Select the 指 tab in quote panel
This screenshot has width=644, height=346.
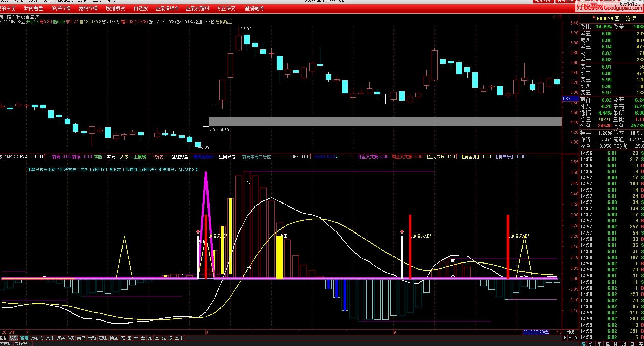tap(624, 344)
